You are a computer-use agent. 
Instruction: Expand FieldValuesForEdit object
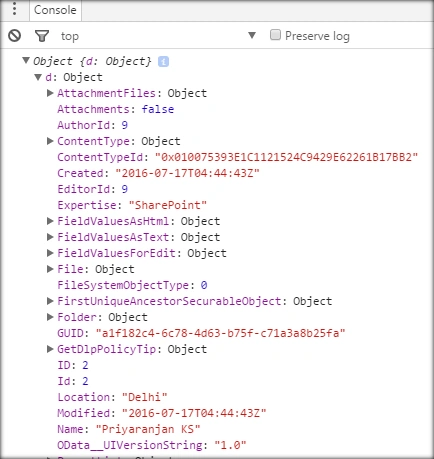[x=50, y=253]
